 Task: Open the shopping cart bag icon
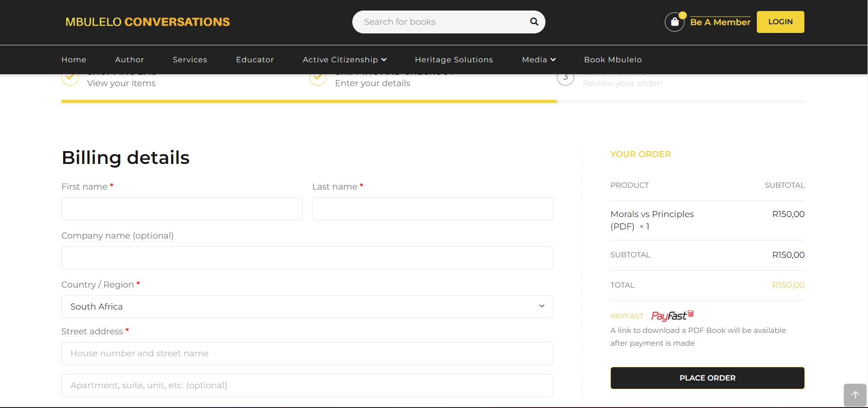click(x=674, y=22)
